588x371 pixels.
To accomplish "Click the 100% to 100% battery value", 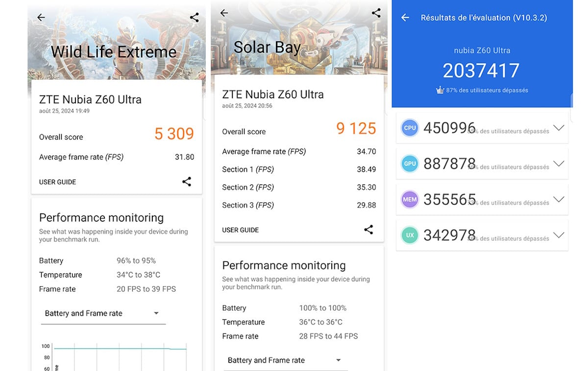I will point(323,308).
